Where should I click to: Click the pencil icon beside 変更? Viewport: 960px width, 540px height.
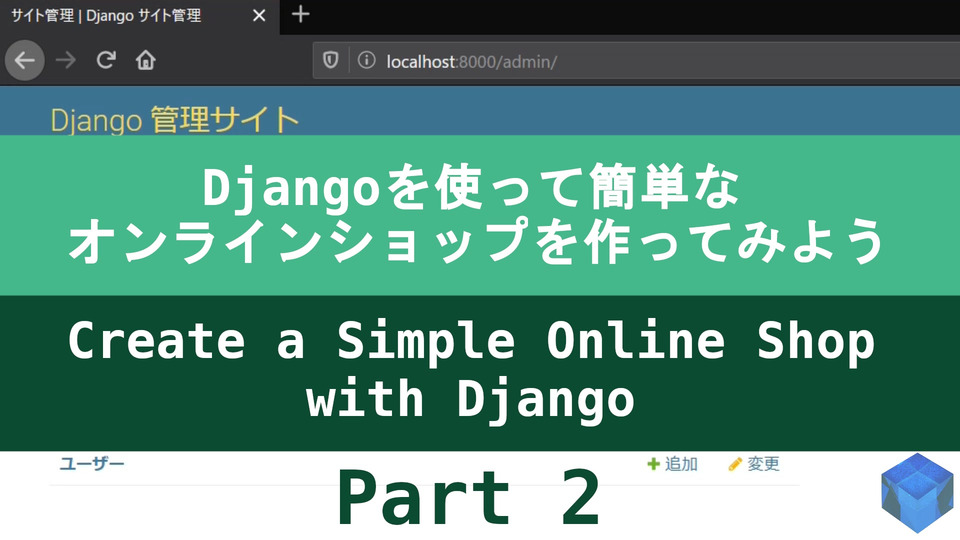pos(735,464)
